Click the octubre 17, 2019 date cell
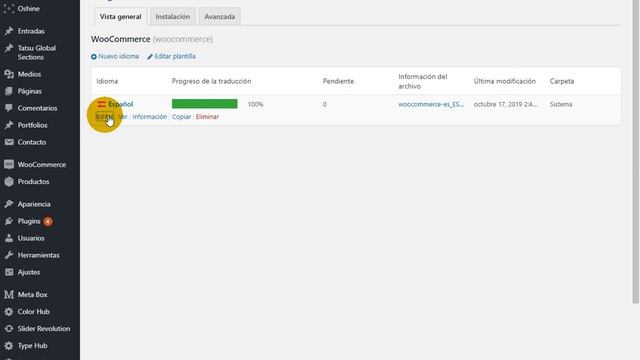The height and width of the screenshot is (360, 640). tap(505, 104)
